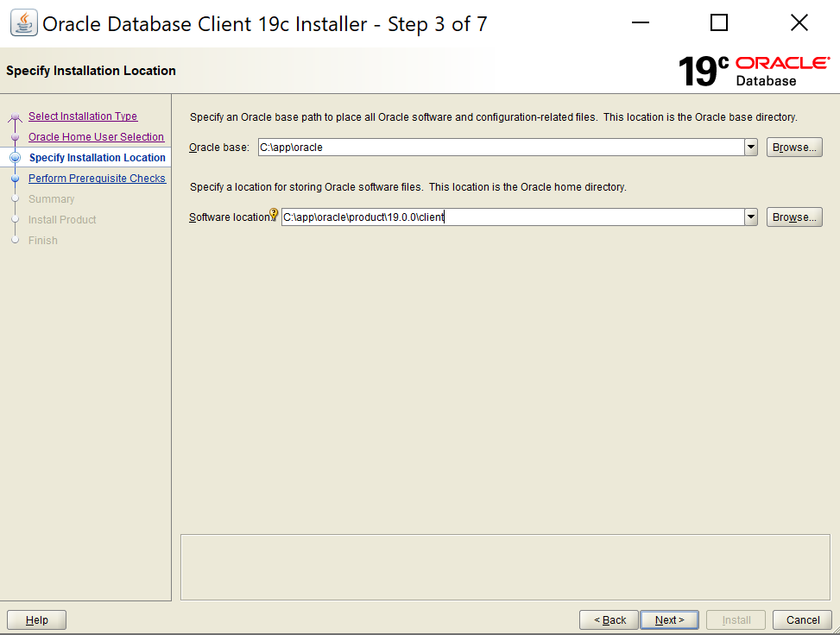The width and height of the screenshot is (840, 635).
Task: Select Specify Installation Location step
Action: 97,158
